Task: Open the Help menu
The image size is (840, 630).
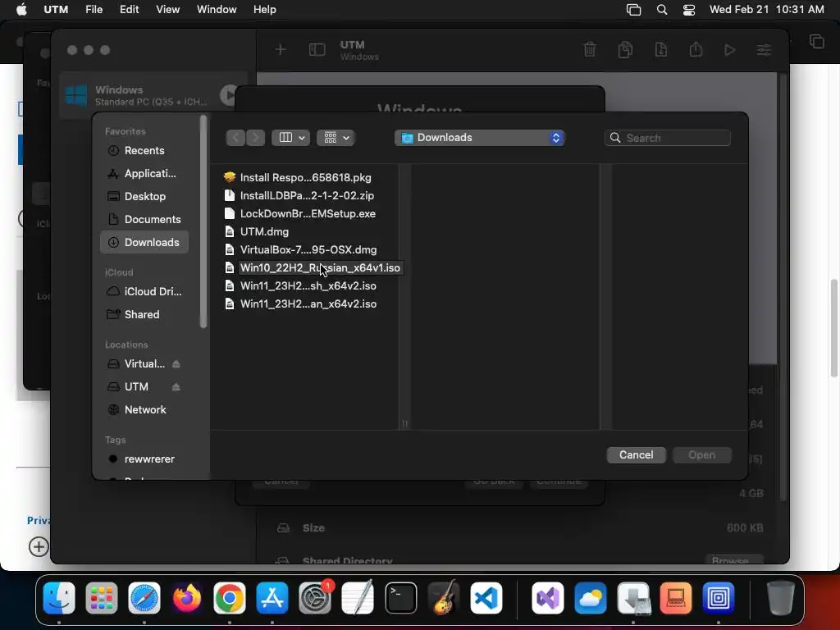Action: (x=265, y=10)
